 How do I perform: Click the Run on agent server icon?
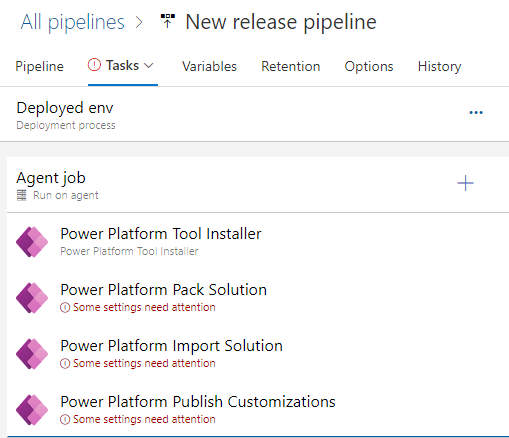coord(22,195)
